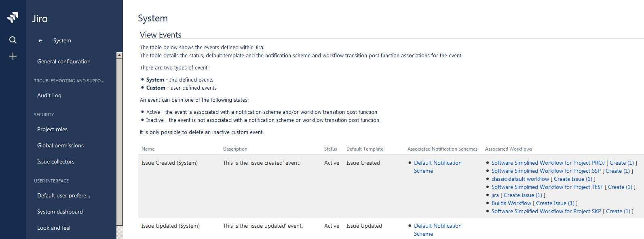Open classic default workflow link
Screen dimensions: 644x239
click(x=520, y=179)
